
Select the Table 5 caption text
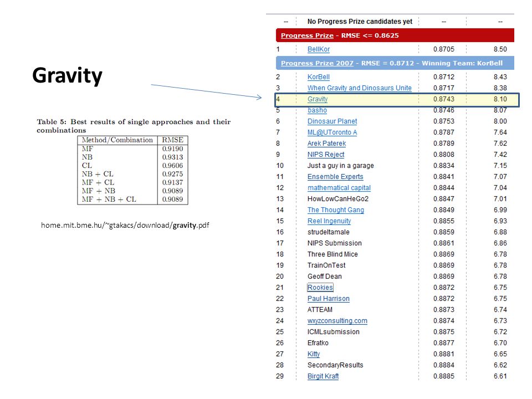[x=134, y=126]
